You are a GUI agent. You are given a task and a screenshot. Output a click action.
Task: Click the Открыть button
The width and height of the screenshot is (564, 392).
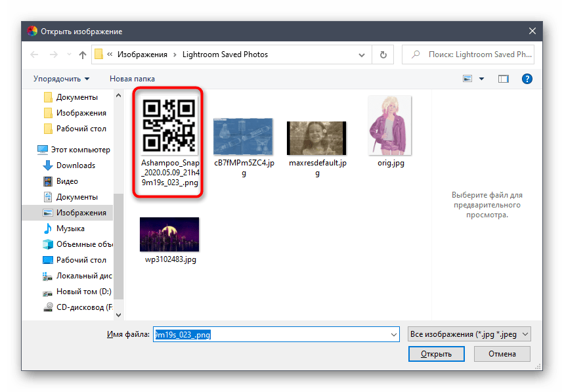coord(437,354)
